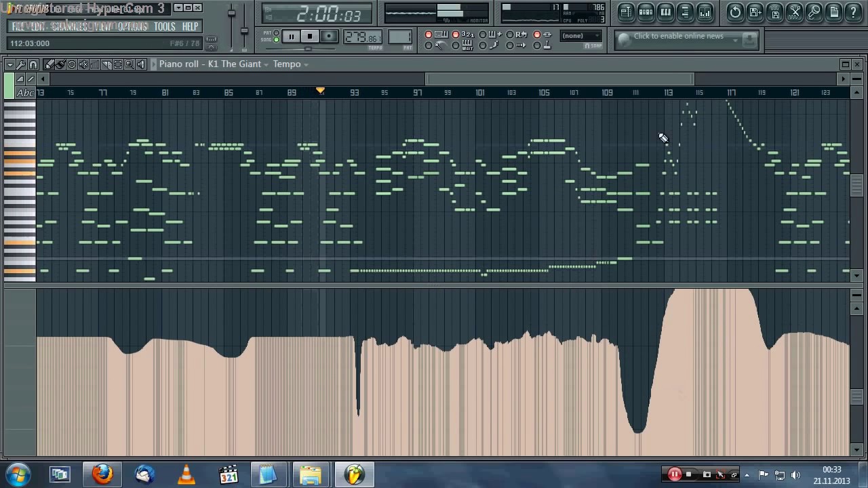
Task: Open the EDIT menu
Action: pos(38,26)
